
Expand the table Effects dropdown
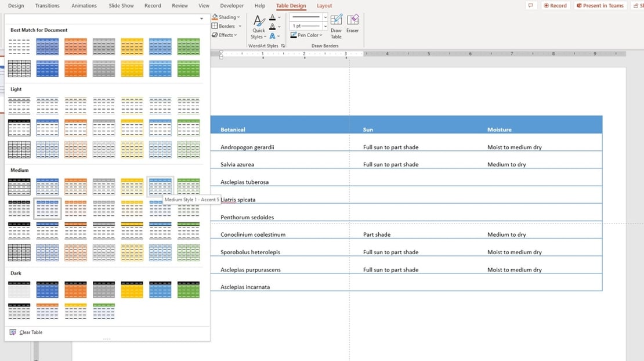tap(225, 35)
